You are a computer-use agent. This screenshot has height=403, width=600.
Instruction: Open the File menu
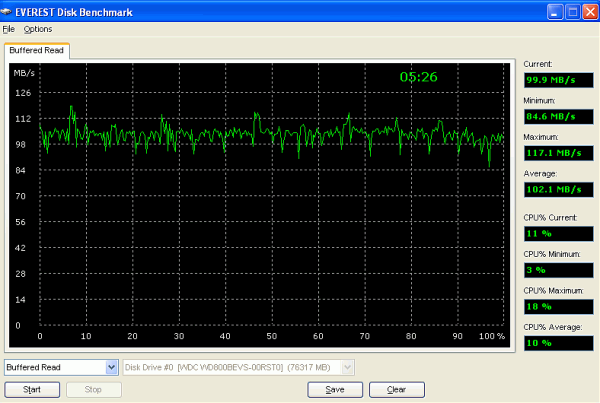pos(8,29)
